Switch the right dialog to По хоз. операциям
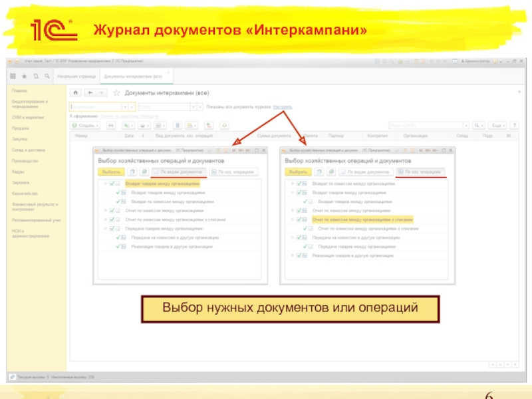Image resolution: width=532 pixels, height=399 pixels. tap(420, 172)
